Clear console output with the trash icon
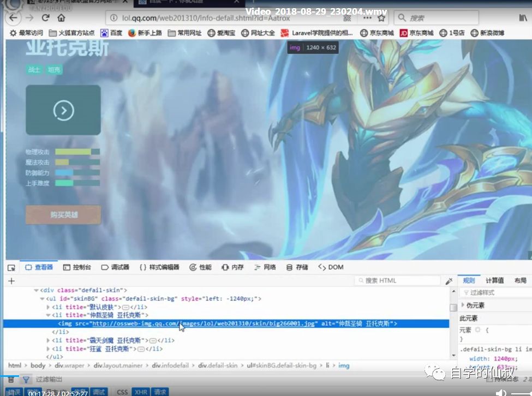The height and width of the screenshot is (396, 532). tap(11, 380)
